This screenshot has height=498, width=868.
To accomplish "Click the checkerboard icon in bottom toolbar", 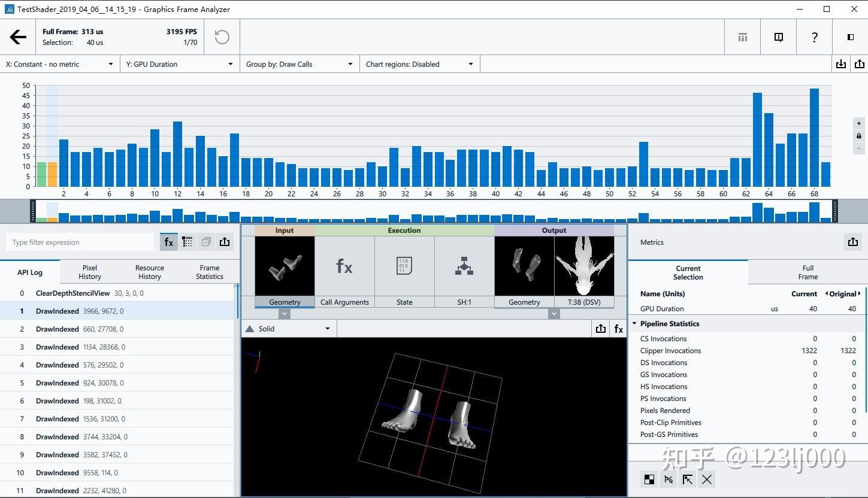I will pos(649,479).
